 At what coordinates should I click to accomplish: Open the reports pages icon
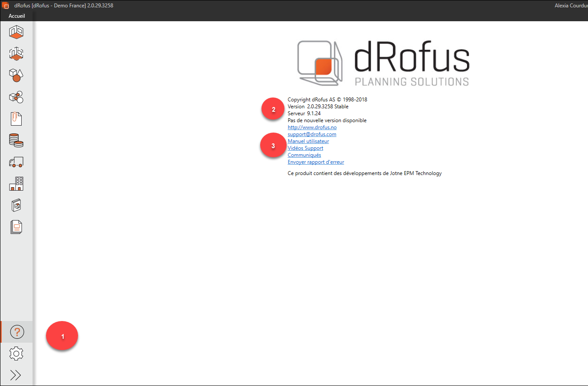coord(16,227)
